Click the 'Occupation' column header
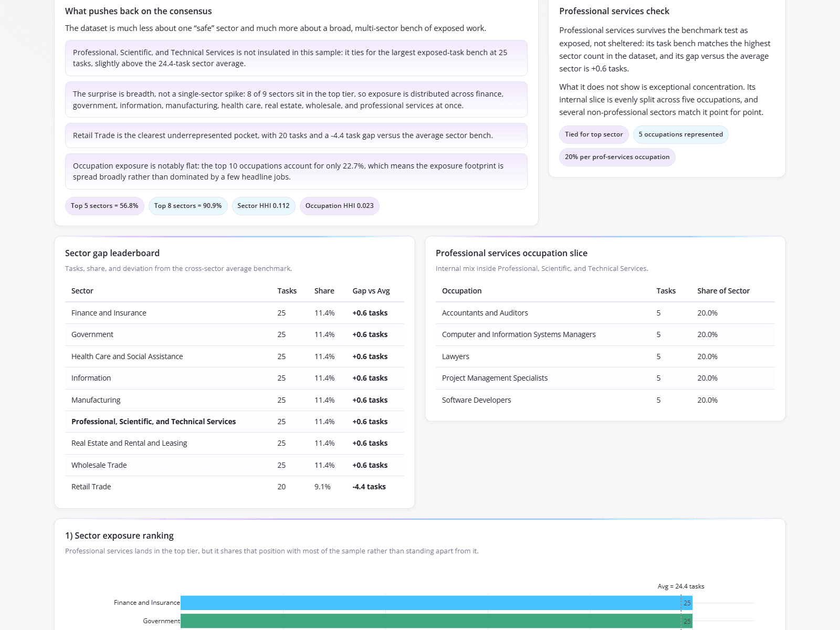Screen dimensions: 840x630 461,291
